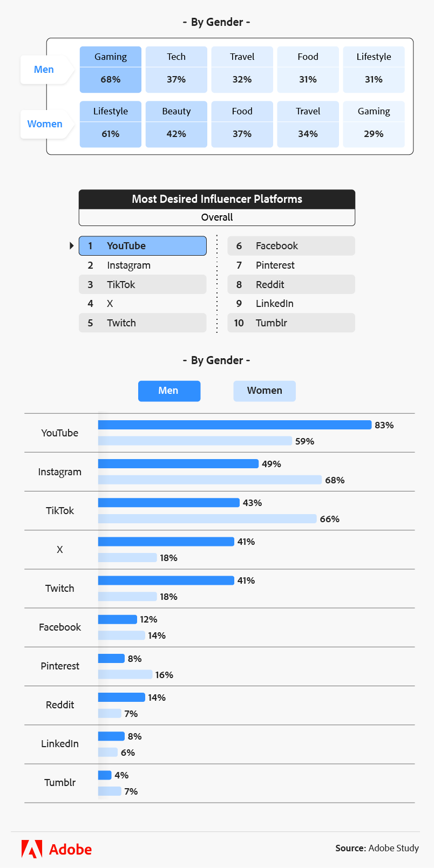This screenshot has height=868, width=434.
Task: Click the Gaming 68% tile for men
Action: (x=111, y=70)
